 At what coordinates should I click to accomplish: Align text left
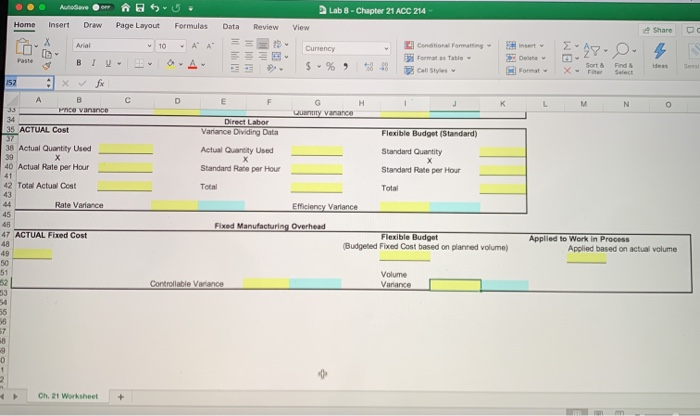[x=235, y=55]
